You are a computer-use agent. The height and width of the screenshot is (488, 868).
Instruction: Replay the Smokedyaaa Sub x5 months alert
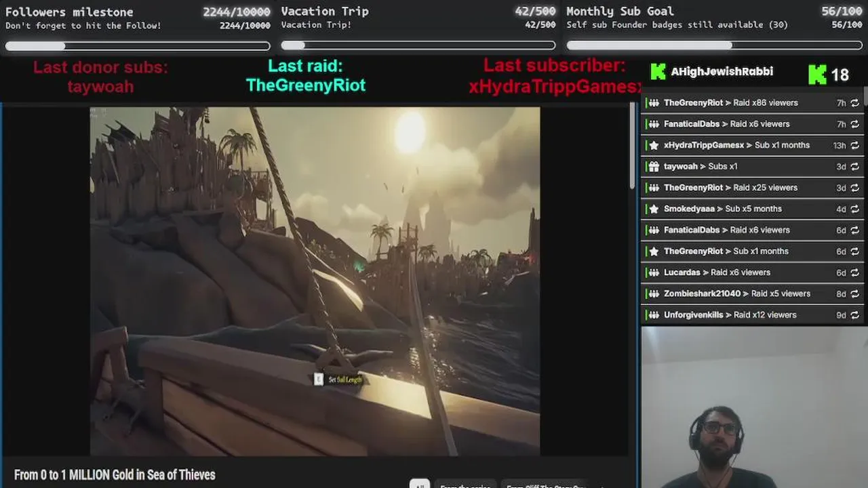pos(854,209)
